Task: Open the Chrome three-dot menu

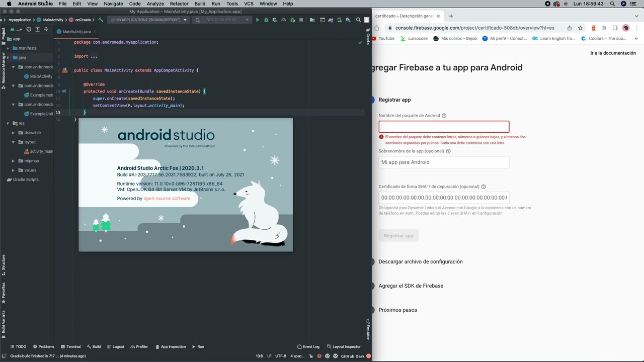Action: click(x=637, y=28)
